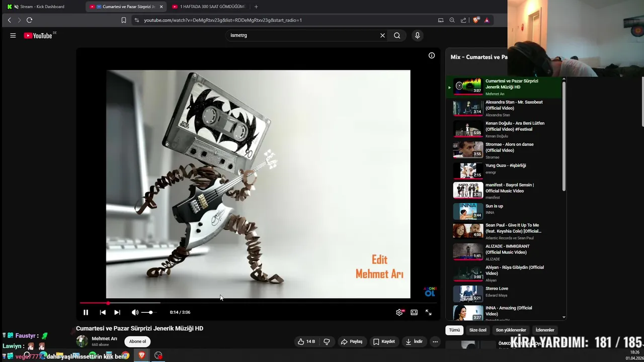Open Brave Shields lion icon
The image size is (644, 362).
click(476, 20)
